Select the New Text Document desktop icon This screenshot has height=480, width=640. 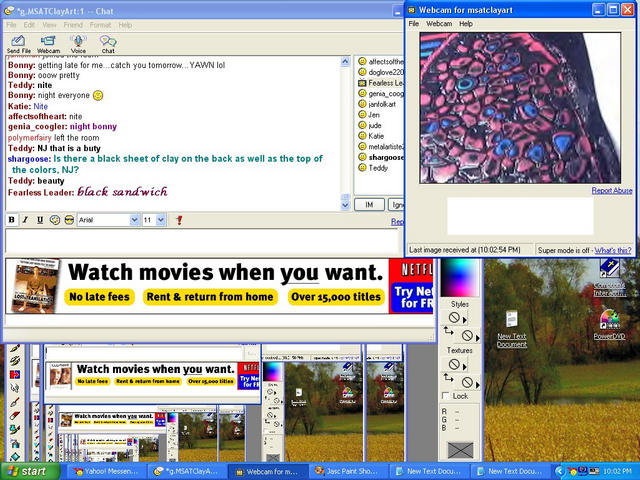coord(512,329)
